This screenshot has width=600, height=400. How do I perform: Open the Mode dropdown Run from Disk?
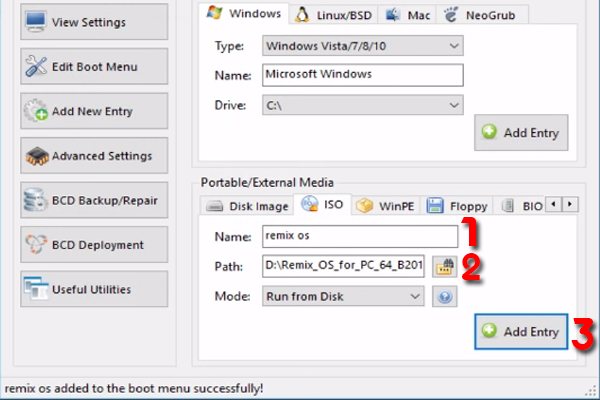[343, 296]
